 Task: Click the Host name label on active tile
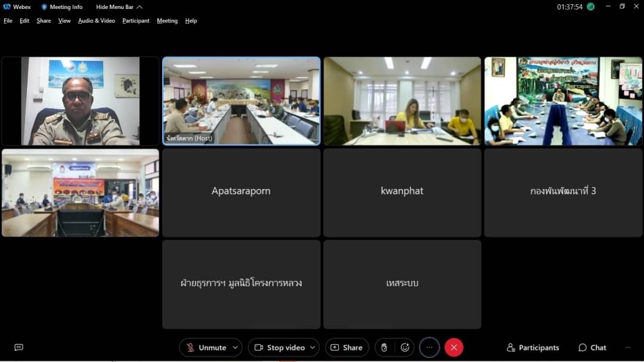click(x=190, y=138)
